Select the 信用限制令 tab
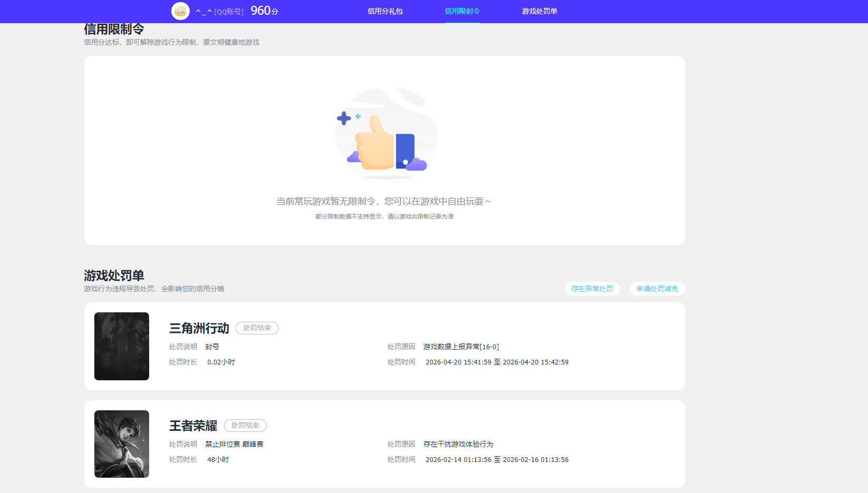This screenshot has height=493, width=868. coord(462,11)
